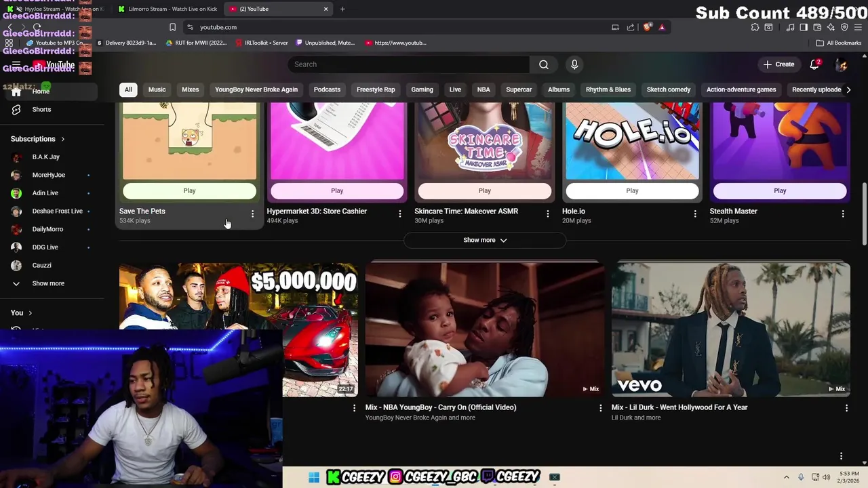
Task: Toggle the browser sidebar panel icon
Action: click(804, 27)
